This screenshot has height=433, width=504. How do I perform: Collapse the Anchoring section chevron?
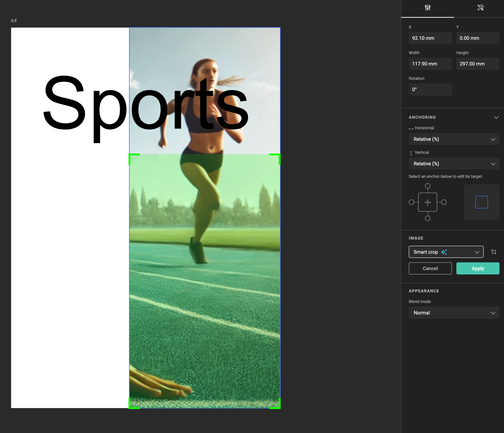(496, 117)
